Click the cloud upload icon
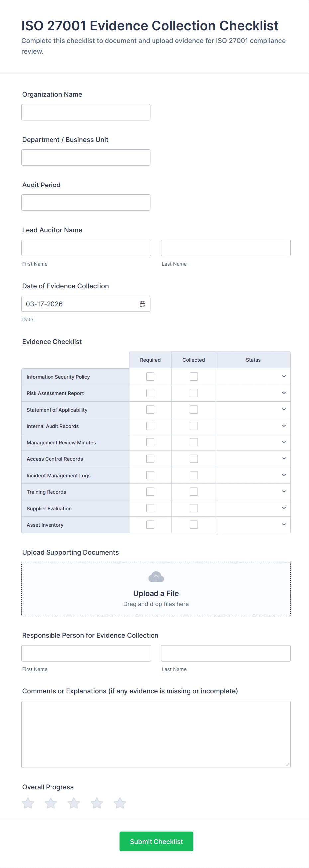 156,577
